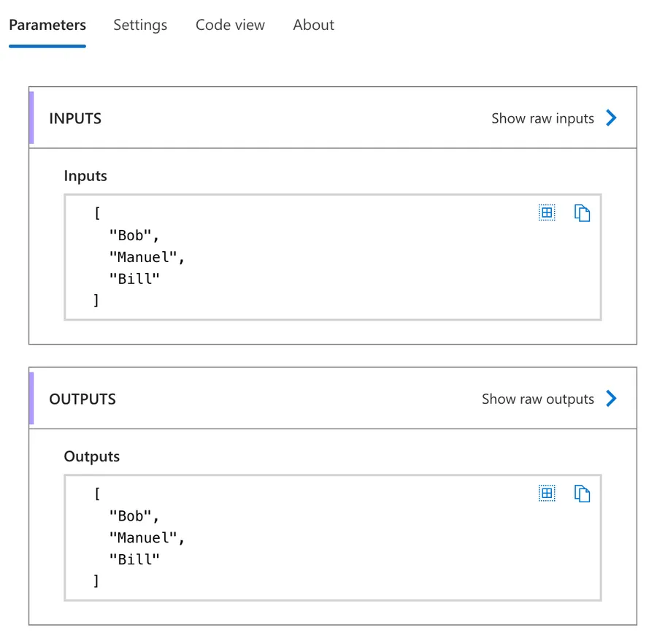Toggle table view in the Outputs box
The height and width of the screenshot is (644, 657).
[x=547, y=494]
